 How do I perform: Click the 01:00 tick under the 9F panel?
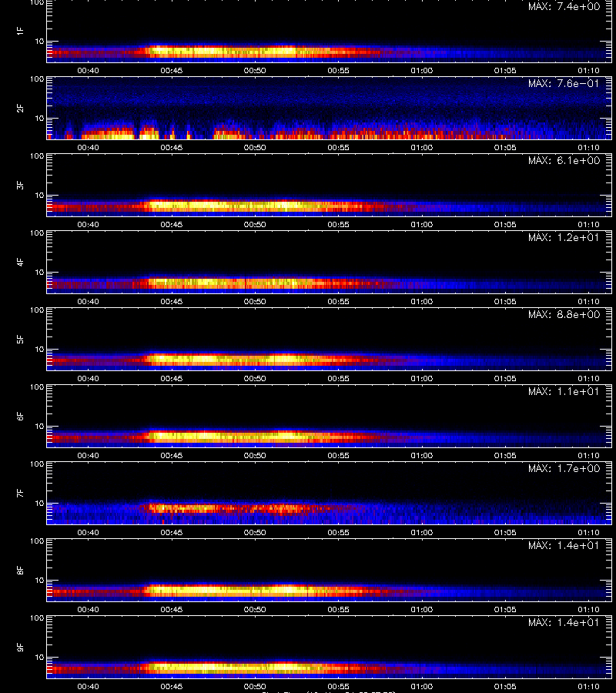(421, 687)
